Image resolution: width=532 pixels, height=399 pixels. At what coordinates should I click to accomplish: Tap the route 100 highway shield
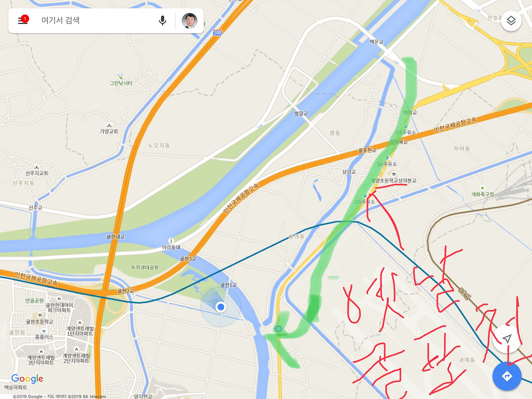[x=217, y=32]
